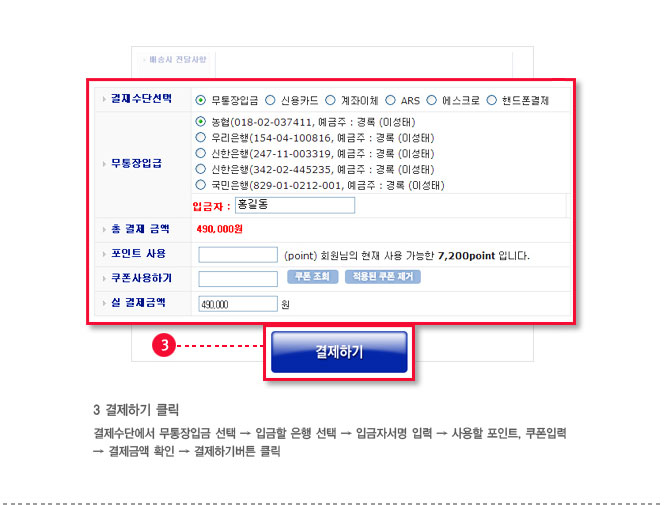Pick the ARS payment radio button
This screenshot has width=668, height=505.
390,100
